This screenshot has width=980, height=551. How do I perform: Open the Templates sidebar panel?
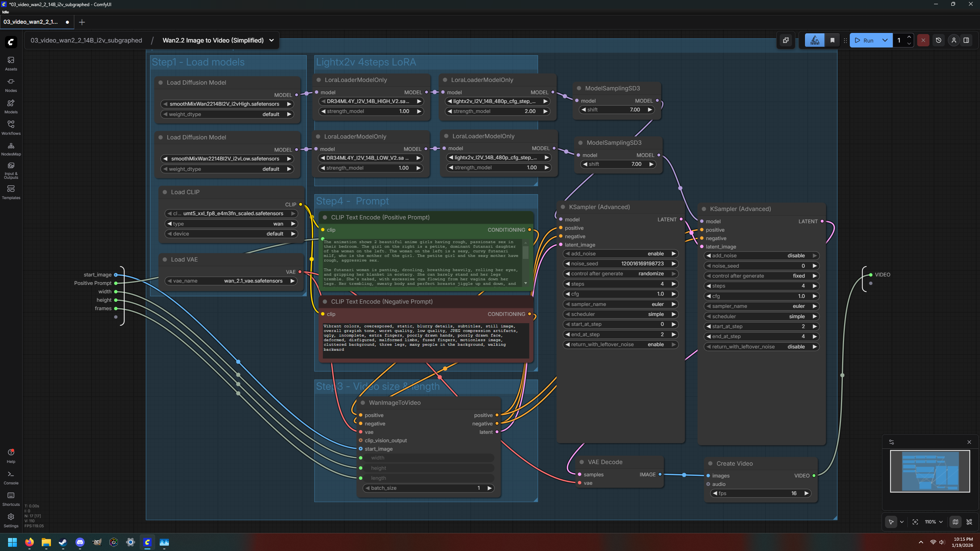coord(11,192)
